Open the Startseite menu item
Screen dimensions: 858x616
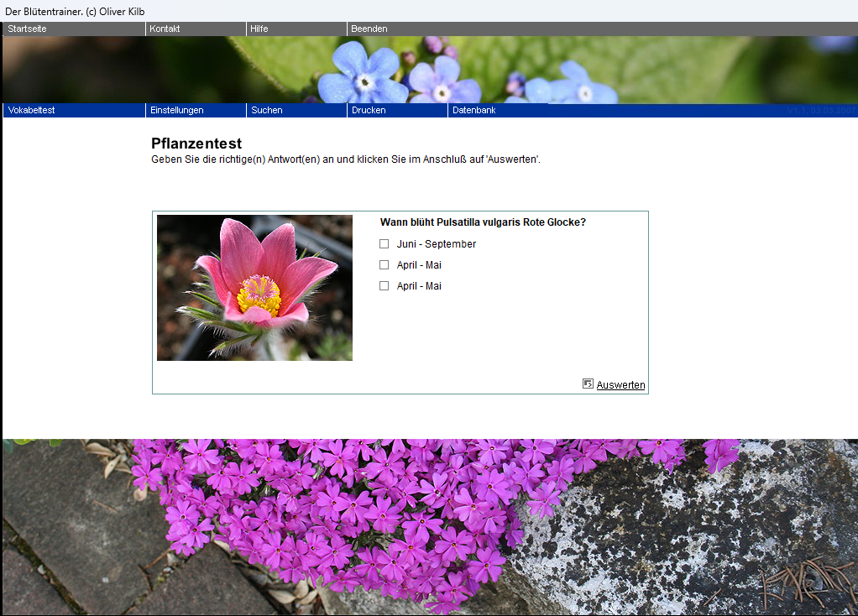pos(29,29)
